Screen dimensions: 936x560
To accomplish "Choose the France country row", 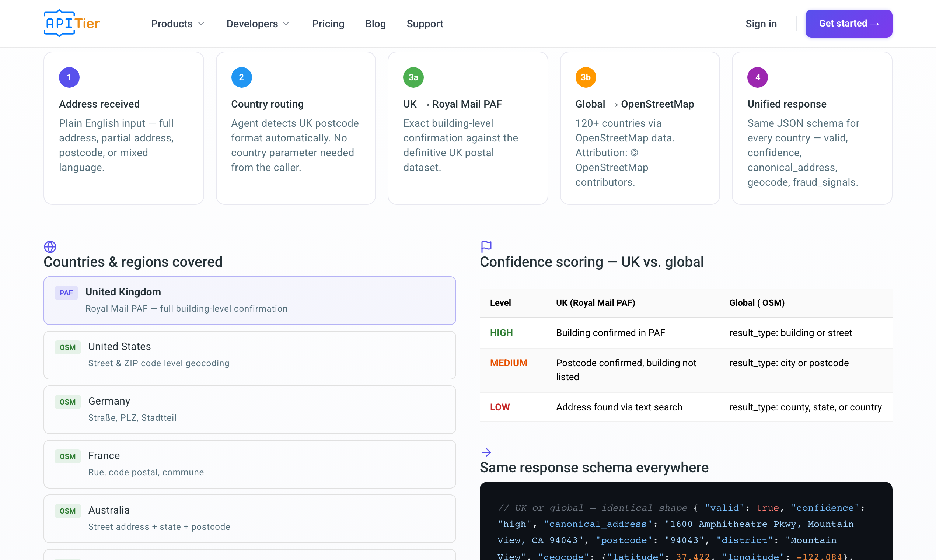I will pos(249,464).
